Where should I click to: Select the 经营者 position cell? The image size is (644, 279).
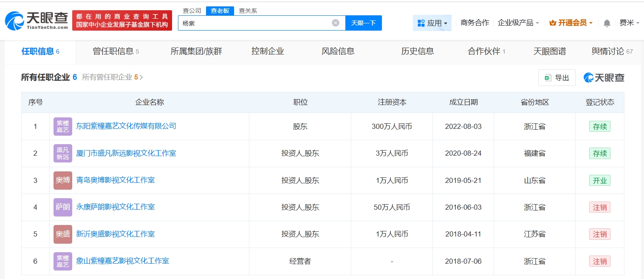tap(300, 261)
